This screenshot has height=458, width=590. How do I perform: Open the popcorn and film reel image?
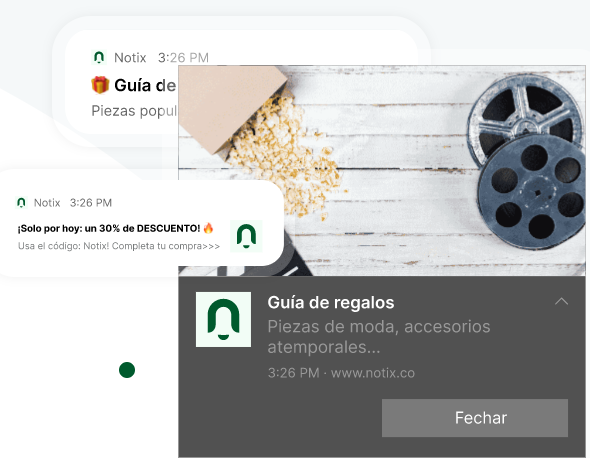click(x=382, y=170)
